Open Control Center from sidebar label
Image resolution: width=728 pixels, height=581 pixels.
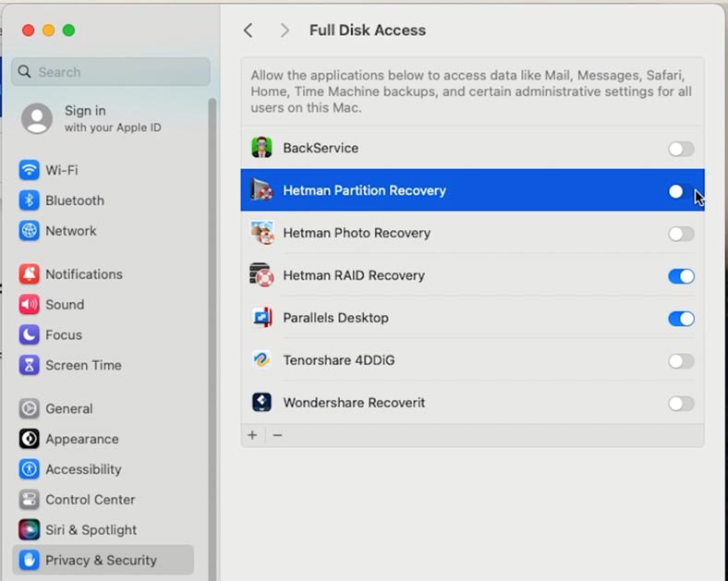[x=90, y=500]
